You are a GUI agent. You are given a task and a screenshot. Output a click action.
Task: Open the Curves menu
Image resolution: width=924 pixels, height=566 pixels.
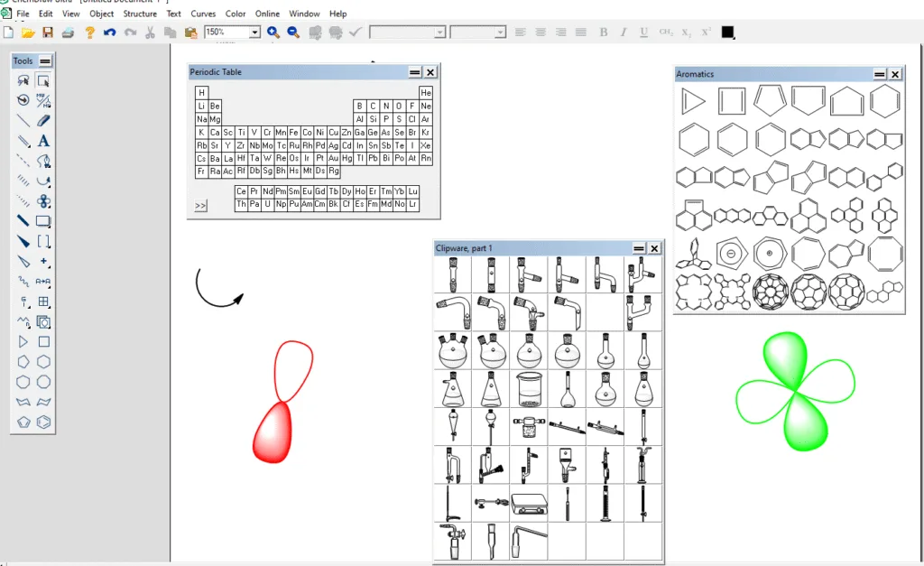tap(203, 14)
